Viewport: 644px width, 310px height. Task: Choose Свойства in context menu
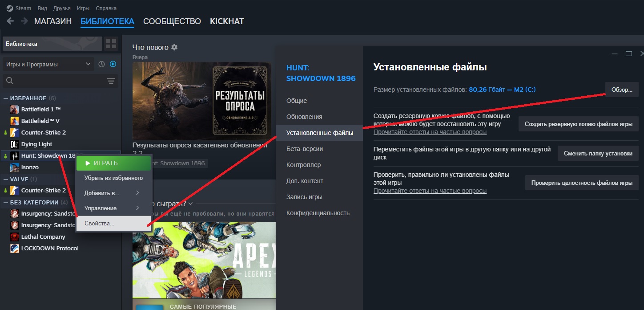tap(114, 224)
